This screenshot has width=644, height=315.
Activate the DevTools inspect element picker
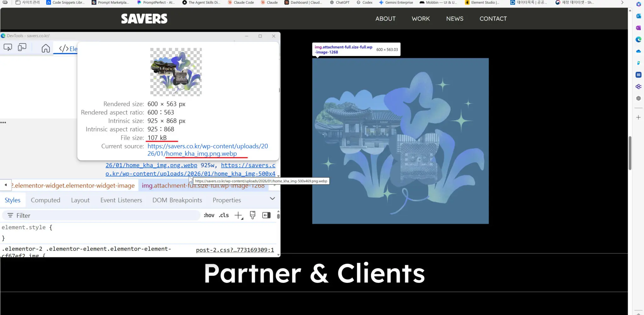coord(8,47)
